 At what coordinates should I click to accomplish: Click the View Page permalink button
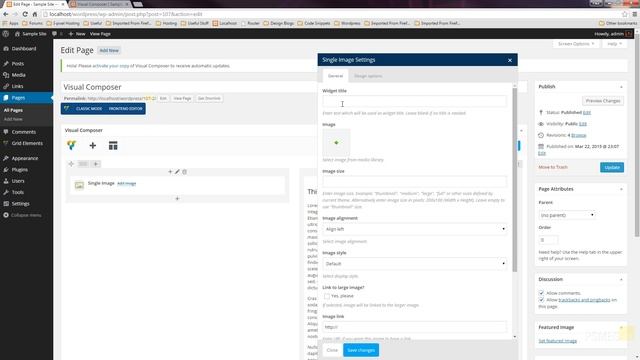tap(182, 98)
